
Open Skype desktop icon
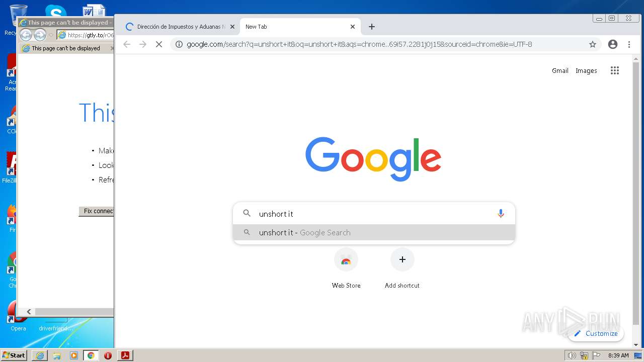[x=55, y=11]
